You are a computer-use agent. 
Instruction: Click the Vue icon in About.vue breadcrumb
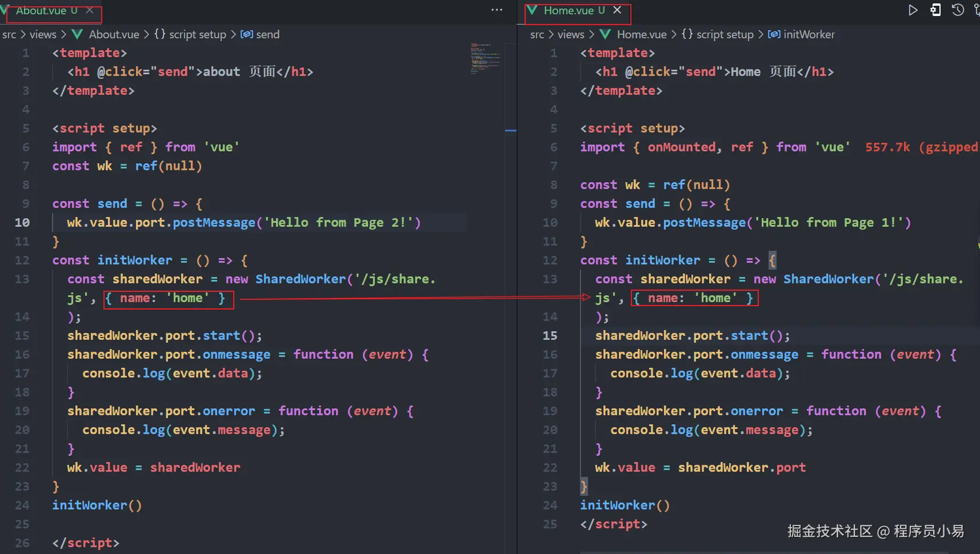coord(77,34)
